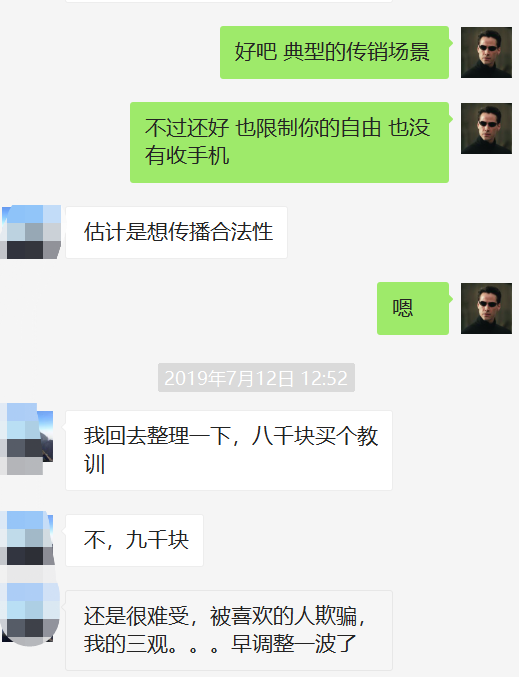This screenshot has height=677, width=519.
Task: Click the word '训' on the second line
Action: (x=95, y=464)
